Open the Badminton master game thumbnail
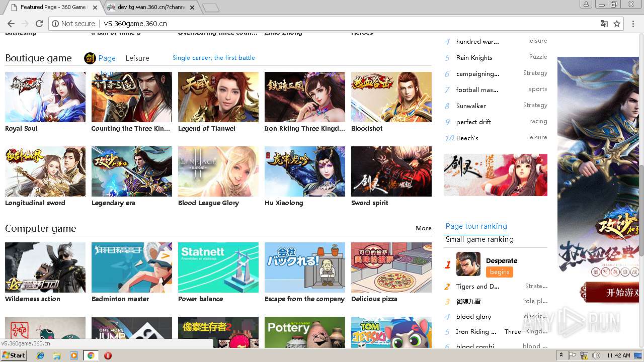This screenshot has width=644, height=362. [x=132, y=267]
